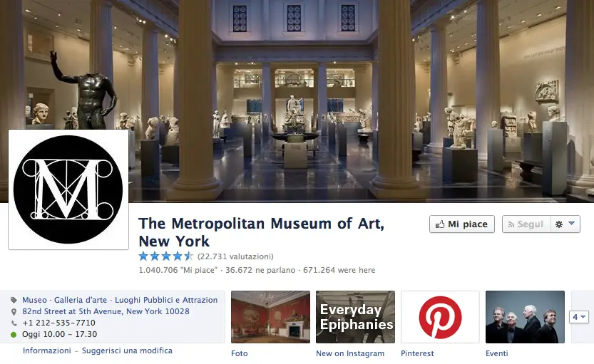The height and width of the screenshot is (364, 594).
Task: Open the Pinterest logo tile
Action: (x=440, y=317)
